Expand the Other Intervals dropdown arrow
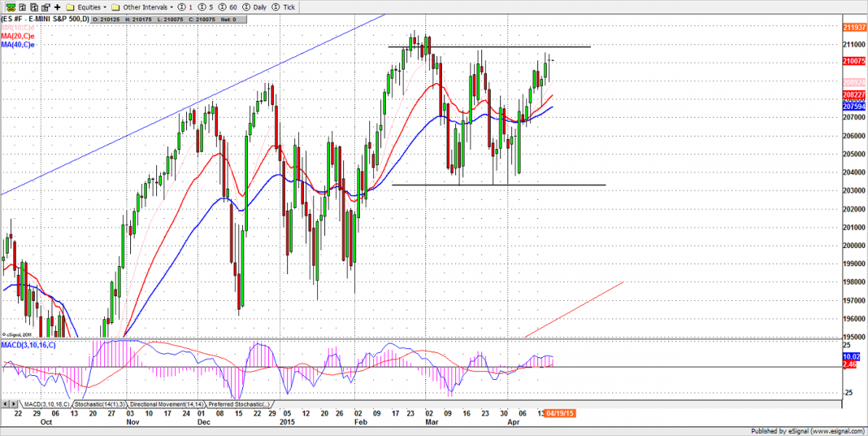The height and width of the screenshot is (436, 868). (x=171, y=6)
